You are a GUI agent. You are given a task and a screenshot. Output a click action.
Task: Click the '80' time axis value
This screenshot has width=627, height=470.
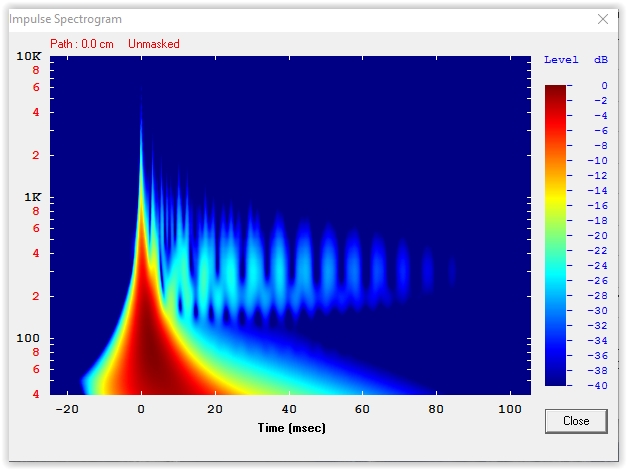pos(436,409)
